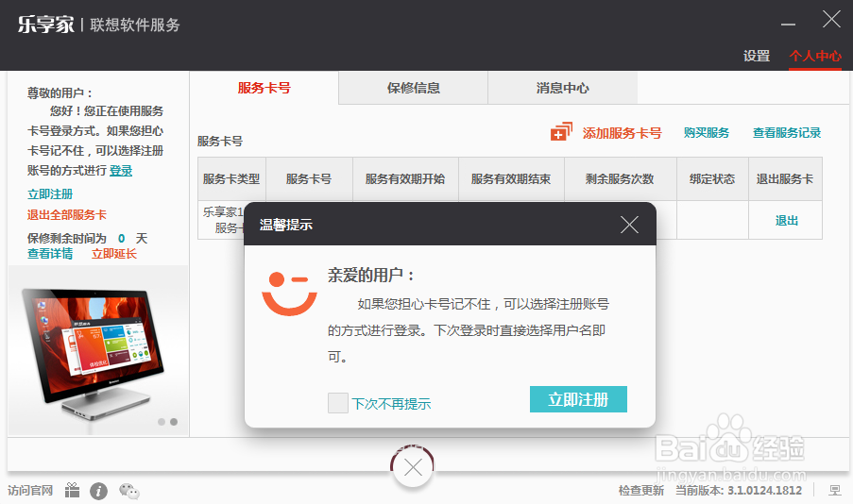Click the version text 3.1.0124.1812

[764, 491]
